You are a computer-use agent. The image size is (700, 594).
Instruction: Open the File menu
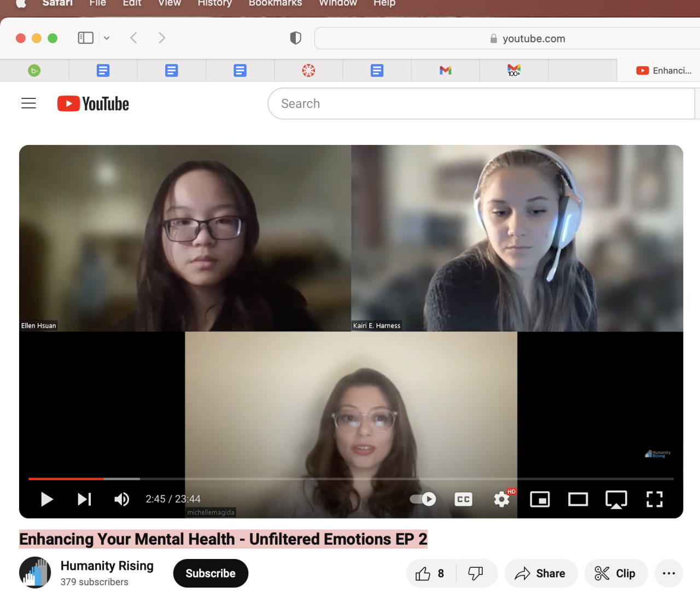pos(98,3)
